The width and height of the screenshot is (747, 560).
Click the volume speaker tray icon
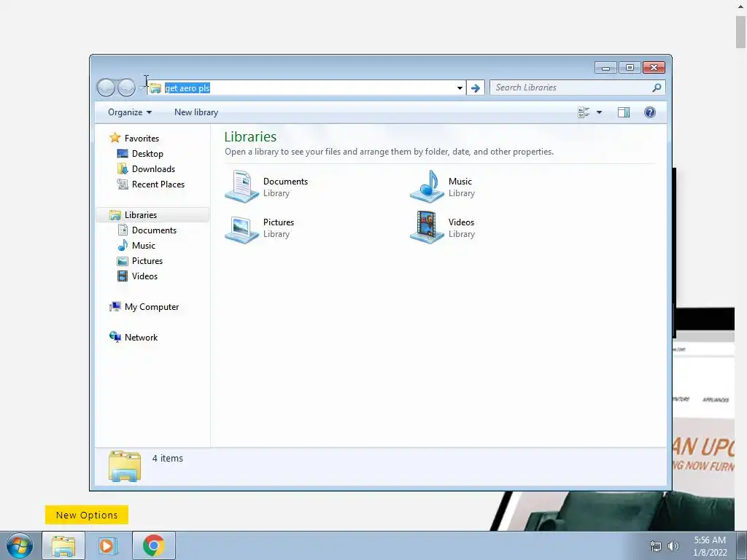[673, 546]
